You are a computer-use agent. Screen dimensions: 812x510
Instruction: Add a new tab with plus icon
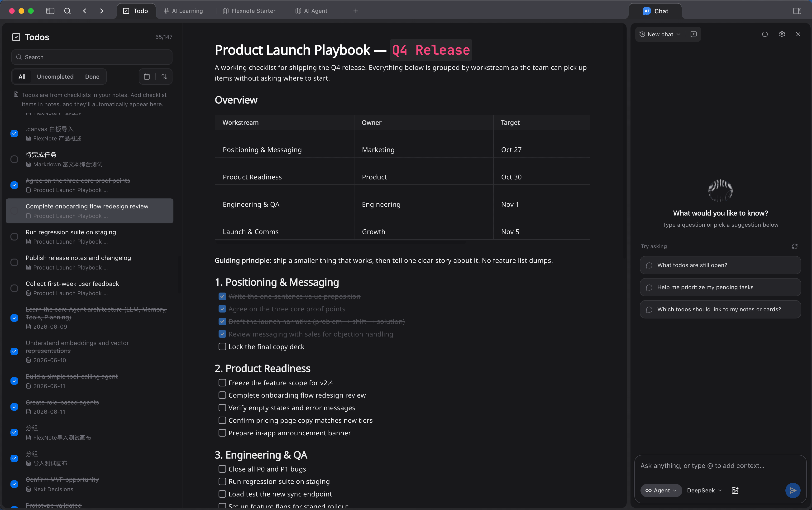pos(356,11)
